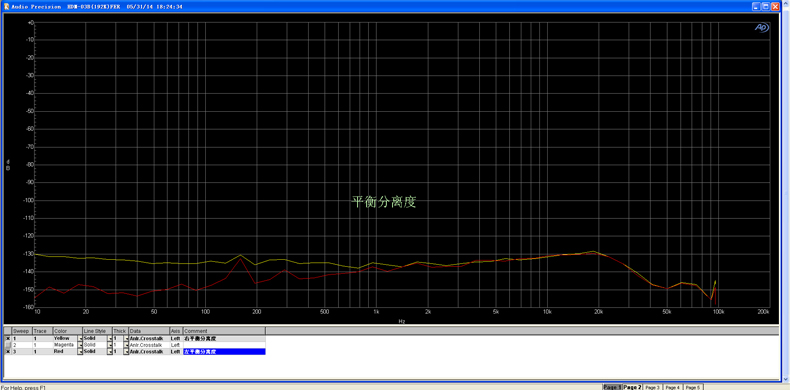Maximize the Audio Precision window

(x=766, y=7)
